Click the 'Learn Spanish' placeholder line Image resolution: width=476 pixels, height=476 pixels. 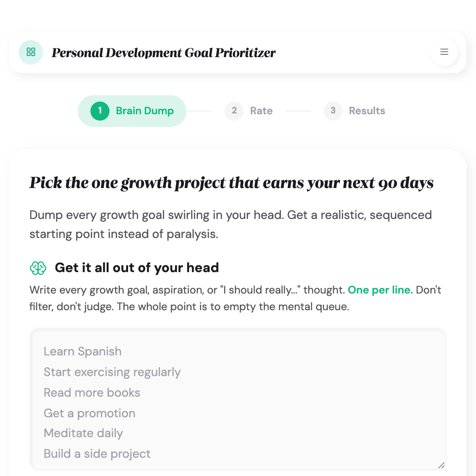83,351
